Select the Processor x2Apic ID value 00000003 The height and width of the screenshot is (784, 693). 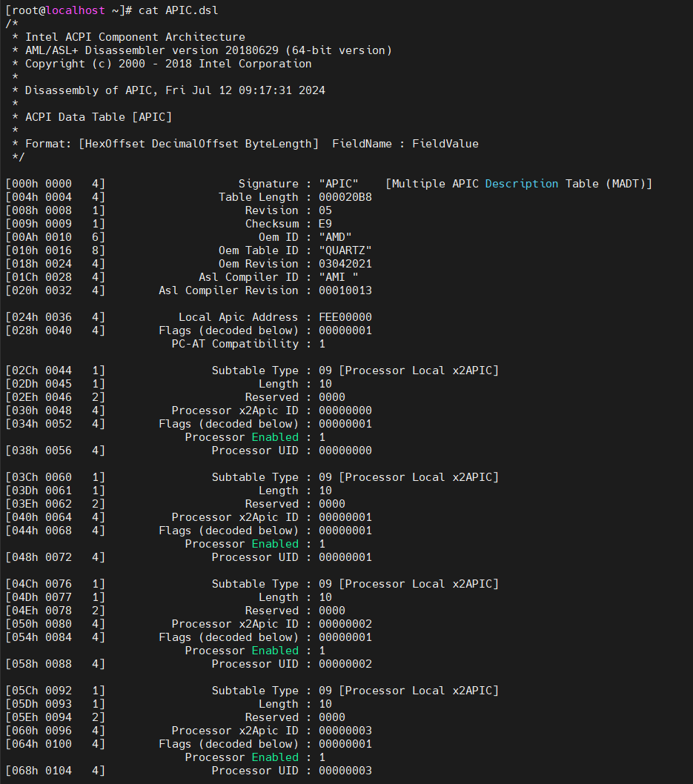point(345,731)
